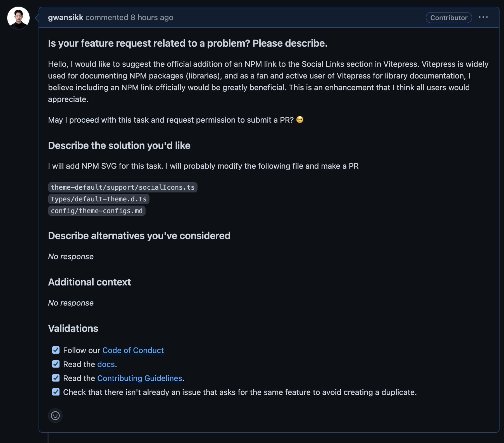Screen dimensions: 504x443
Task: Open the Contributing Guidelines link
Action: tap(140, 378)
